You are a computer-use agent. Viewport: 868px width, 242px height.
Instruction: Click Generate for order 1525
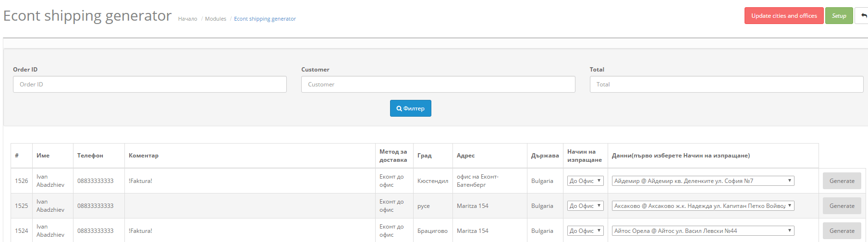842,206
